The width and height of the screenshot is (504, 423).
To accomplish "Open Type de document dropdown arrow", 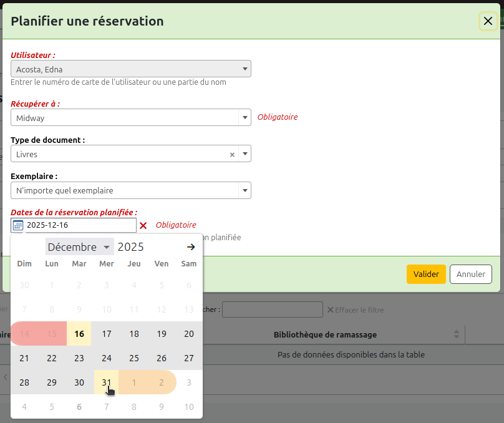I will [245, 154].
